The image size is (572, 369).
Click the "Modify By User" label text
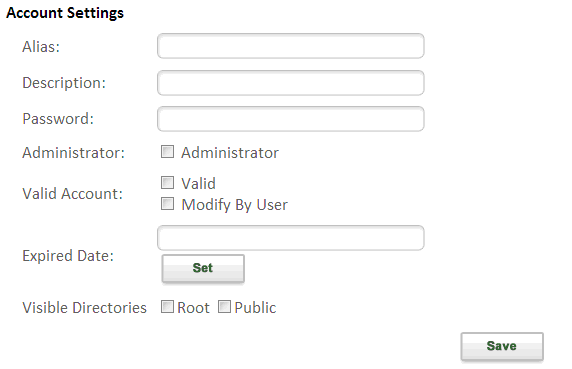[235, 205]
